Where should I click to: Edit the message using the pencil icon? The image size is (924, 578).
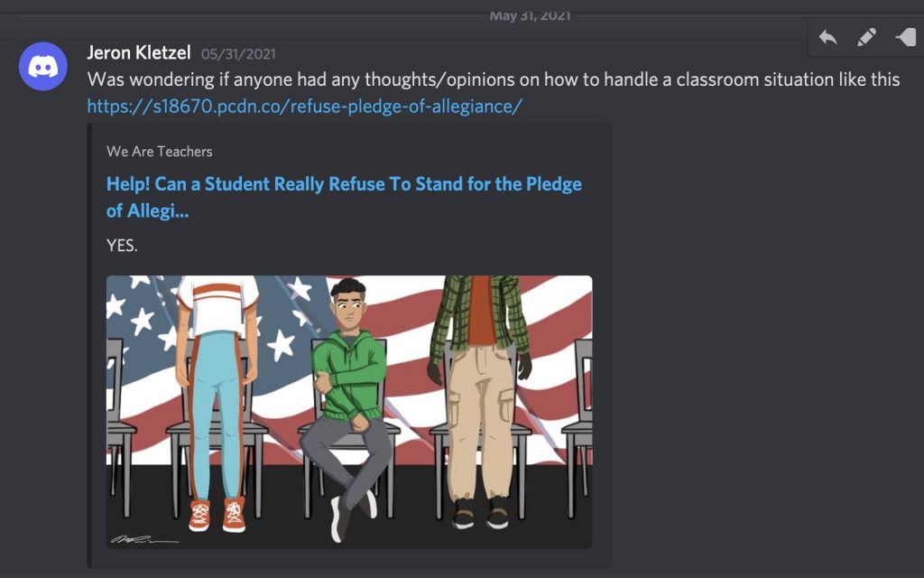866,38
